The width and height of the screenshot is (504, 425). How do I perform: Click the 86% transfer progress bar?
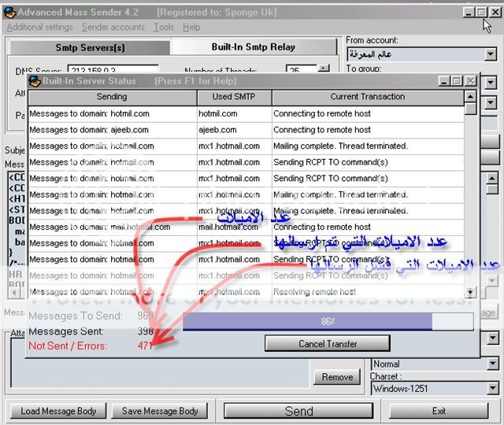click(x=328, y=321)
